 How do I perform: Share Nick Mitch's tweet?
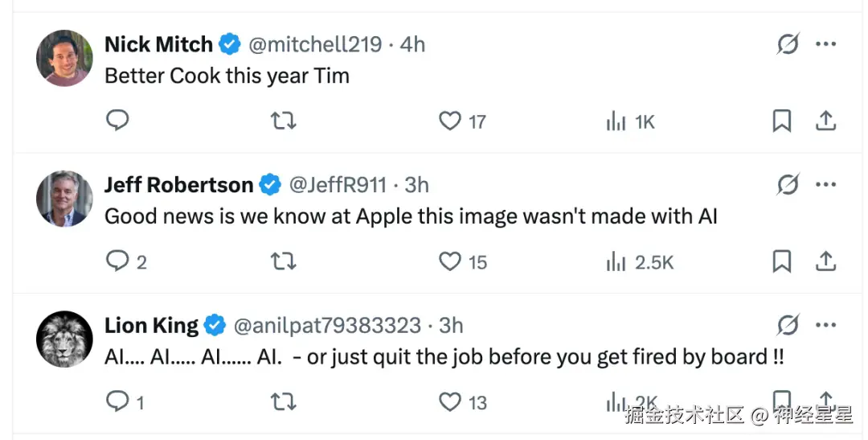[x=825, y=121]
